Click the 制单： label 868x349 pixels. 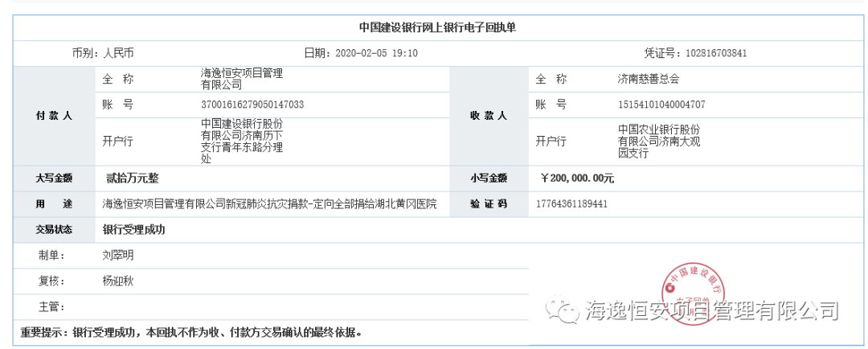(51, 256)
